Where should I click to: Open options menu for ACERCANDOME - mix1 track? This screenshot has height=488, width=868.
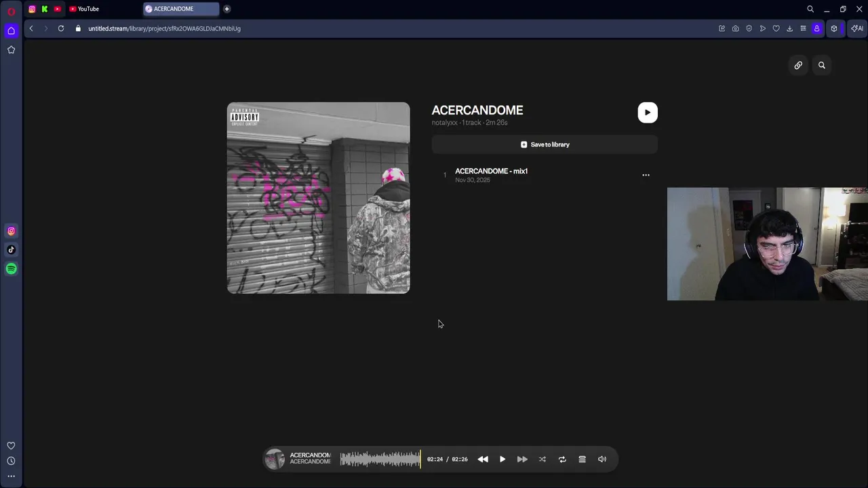coord(646,175)
